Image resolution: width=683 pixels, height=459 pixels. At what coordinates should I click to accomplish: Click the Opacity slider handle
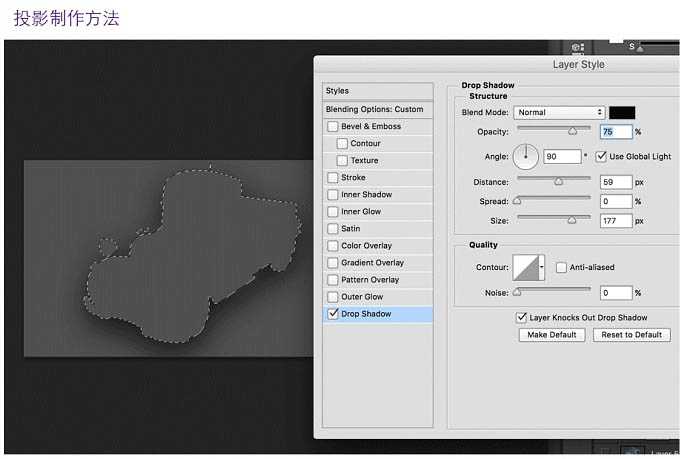point(572,131)
